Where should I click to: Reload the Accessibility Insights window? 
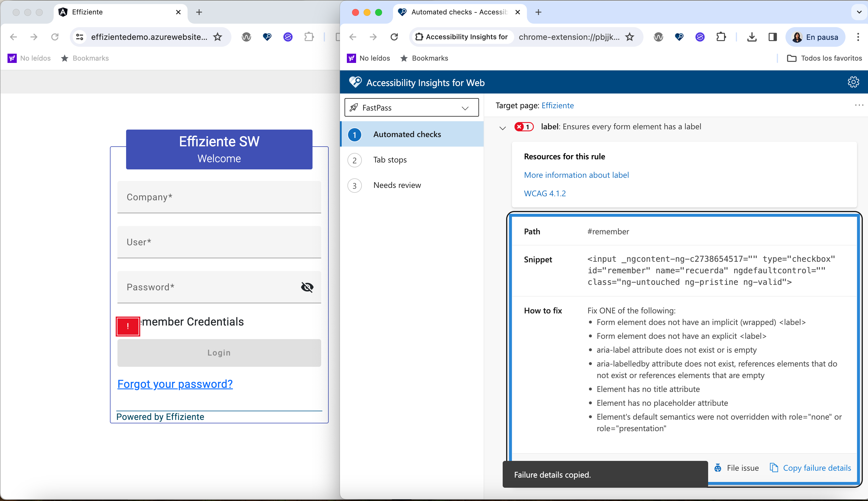[394, 37]
